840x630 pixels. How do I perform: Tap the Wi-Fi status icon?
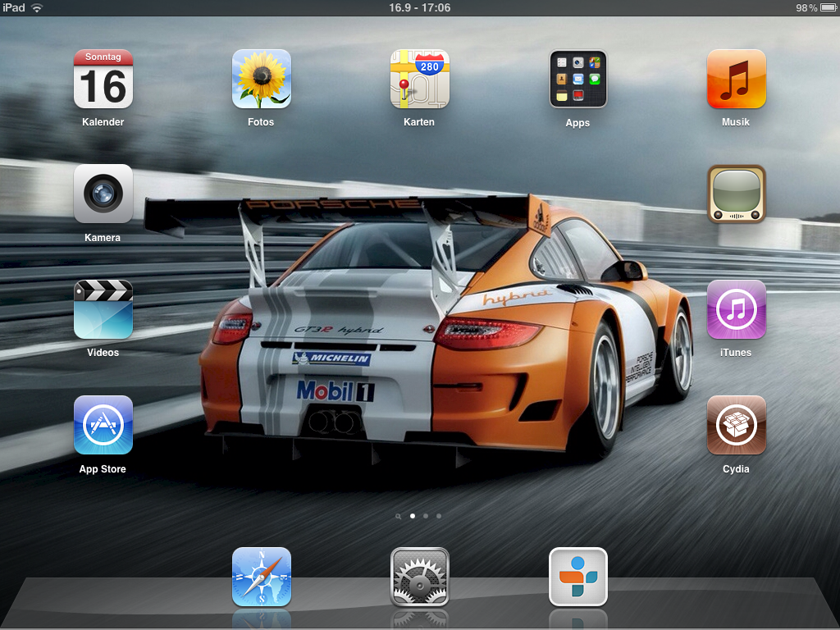point(37,7)
